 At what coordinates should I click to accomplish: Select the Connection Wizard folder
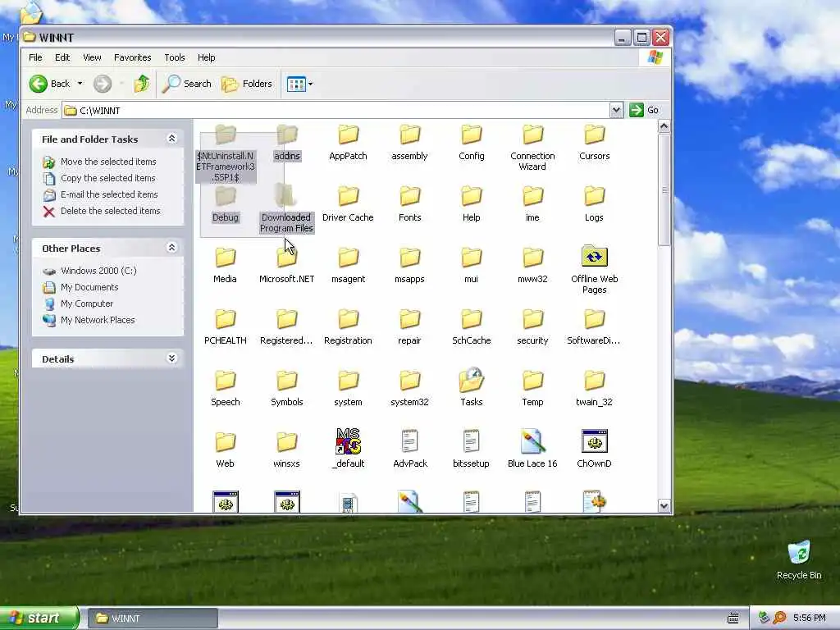pos(532,148)
